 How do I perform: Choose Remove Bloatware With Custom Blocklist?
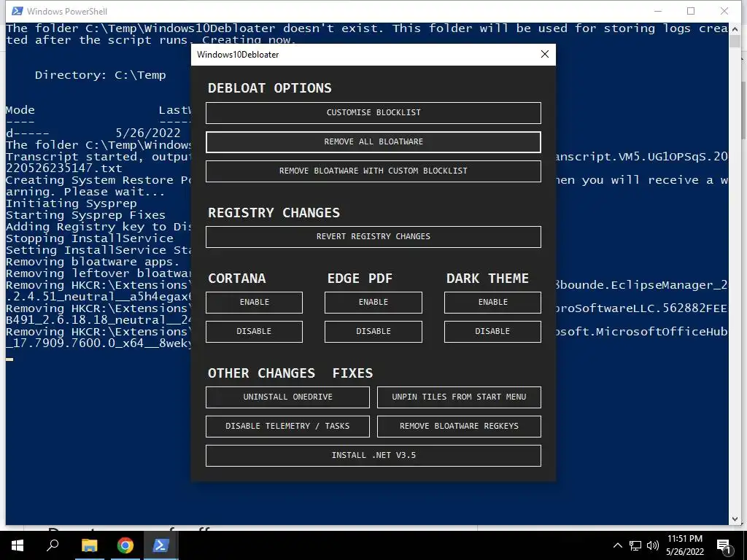click(373, 171)
